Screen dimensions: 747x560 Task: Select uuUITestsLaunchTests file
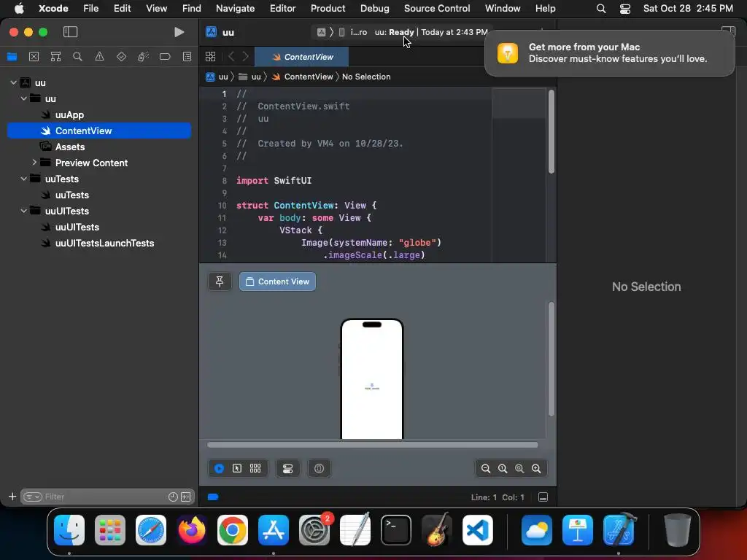(x=104, y=243)
